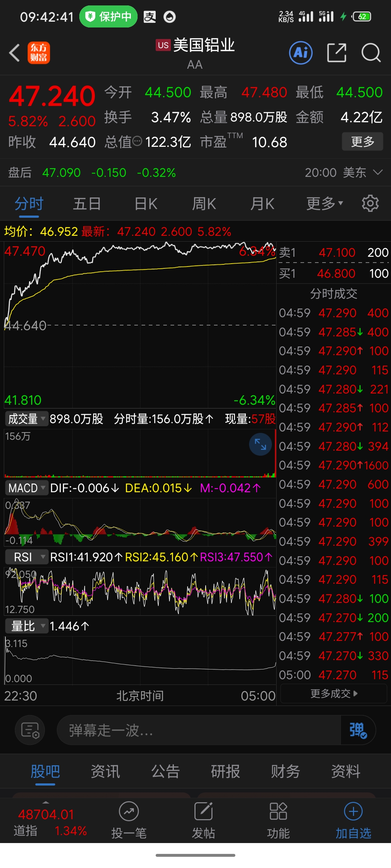Image resolution: width=391 pixels, height=868 pixels.
Task: Select the 股吧 tab
Action: pyautogui.click(x=45, y=771)
